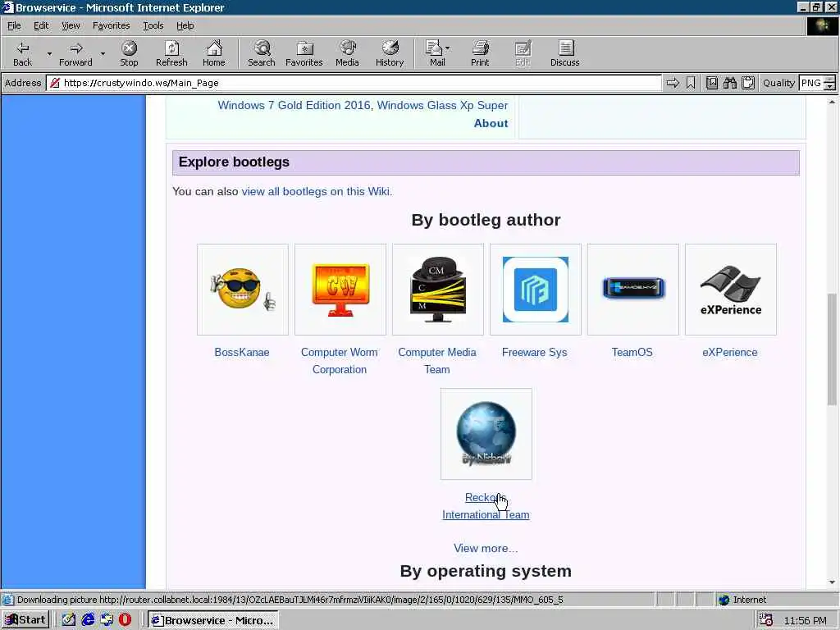Click the TeamOS logo thumbnail

coord(633,290)
